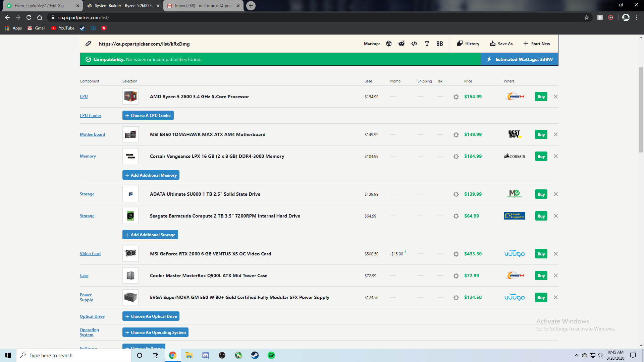This screenshot has width=644, height=362.
Task: Remove the Corsair Vengeance LPX memory
Action: pos(556,156)
